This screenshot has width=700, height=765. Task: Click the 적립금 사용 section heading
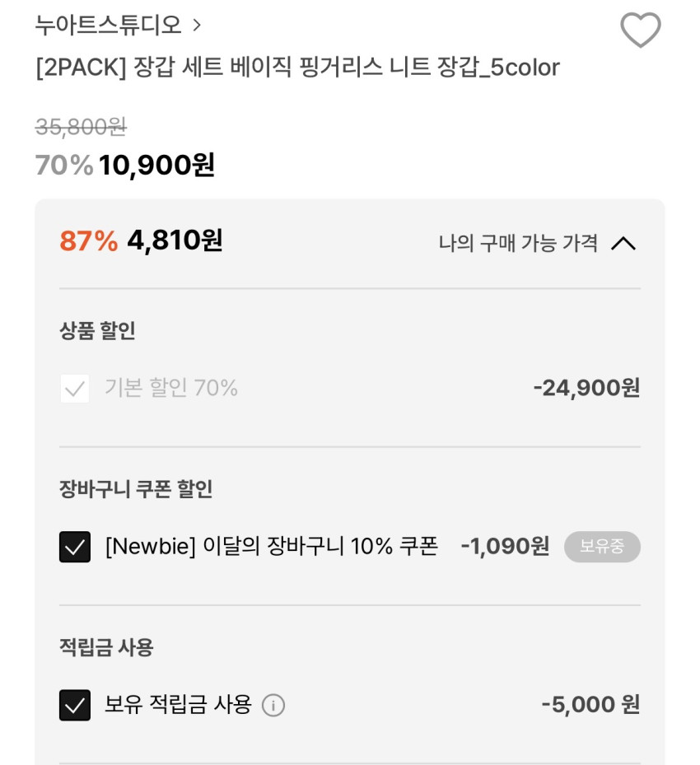pyautogui.click(x=106, y=647)
